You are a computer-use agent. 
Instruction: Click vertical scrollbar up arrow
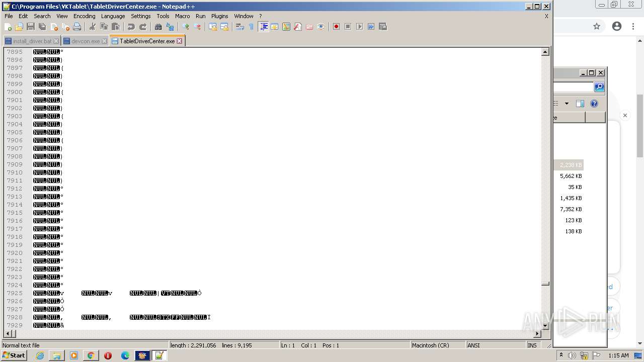(545, 52)
